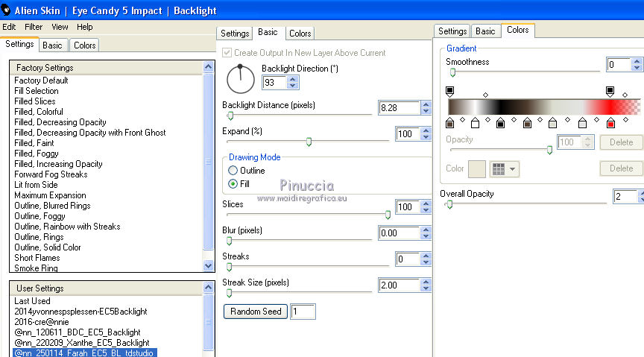Open the Colors tab above the Gradient section
The width and height of the screenshot is (644, 357).
coord(517,30)
